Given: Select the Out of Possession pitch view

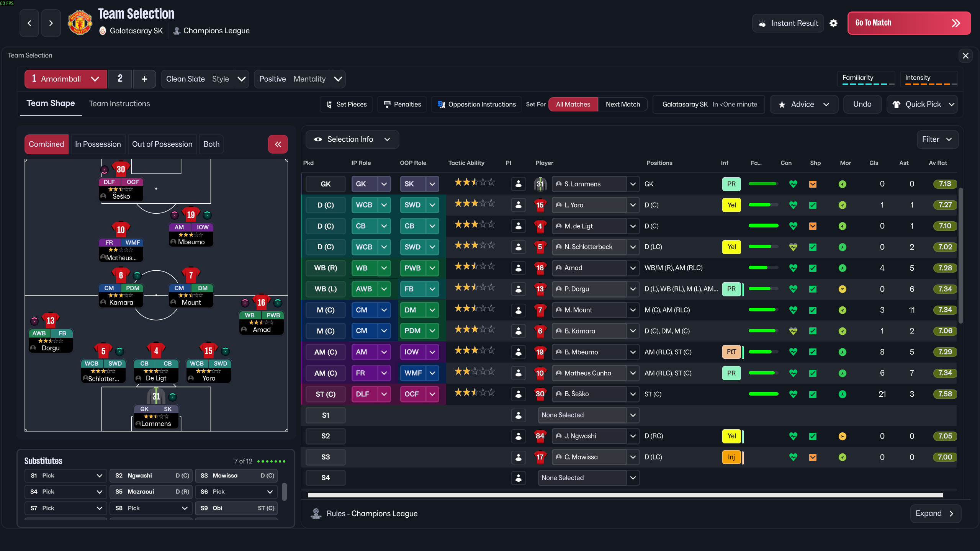Looking at the screenshot, I should [162, 144].
